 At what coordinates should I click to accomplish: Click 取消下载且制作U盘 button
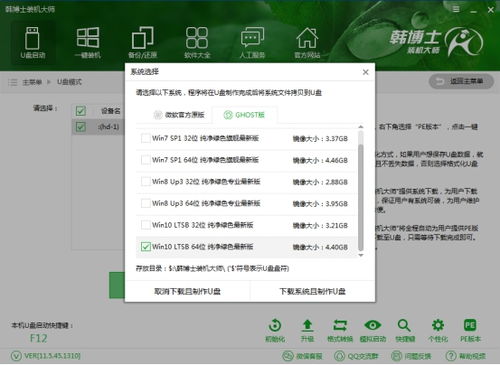[187, 292]
